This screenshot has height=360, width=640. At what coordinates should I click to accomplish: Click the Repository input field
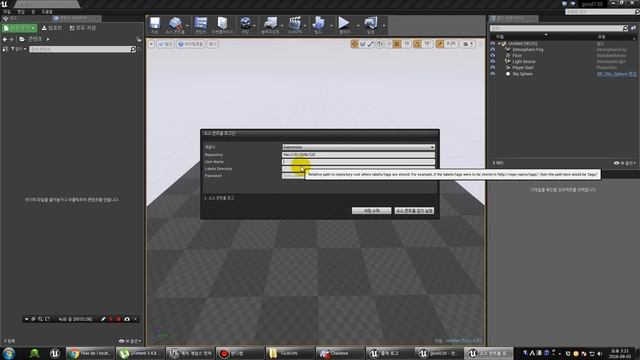(x=358, y=155)
